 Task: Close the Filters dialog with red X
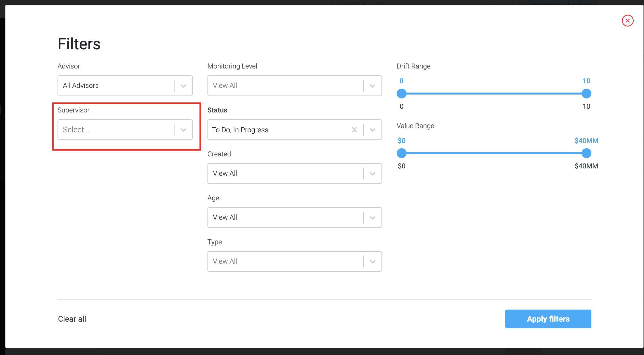[x=628, y=21]
